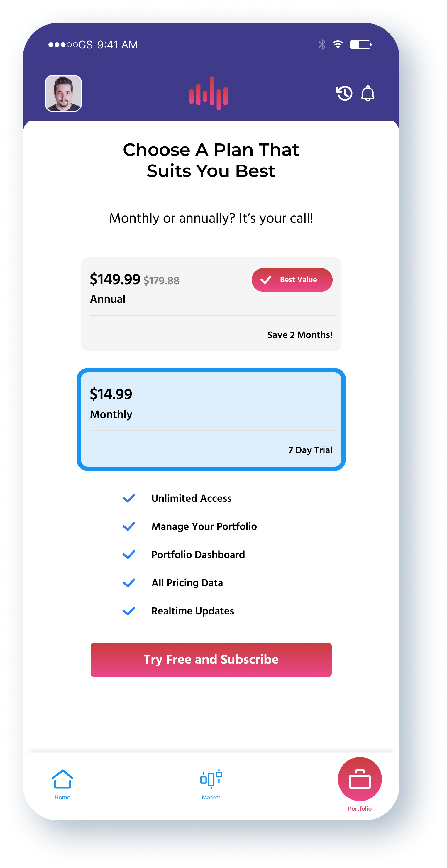Image resolution: width=447 pixels, height=868 pixels.
Task: Tap the Realtime Updates checkmark
Action: 129,611
